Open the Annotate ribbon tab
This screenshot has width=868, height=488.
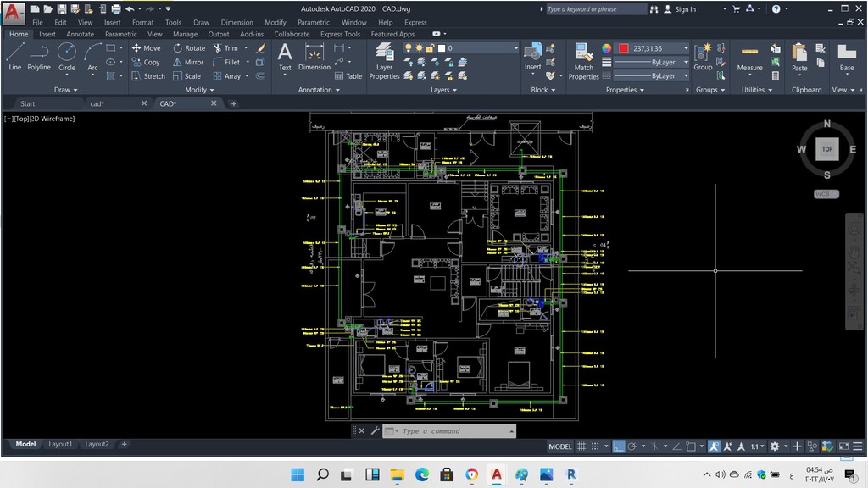[81, 34]
